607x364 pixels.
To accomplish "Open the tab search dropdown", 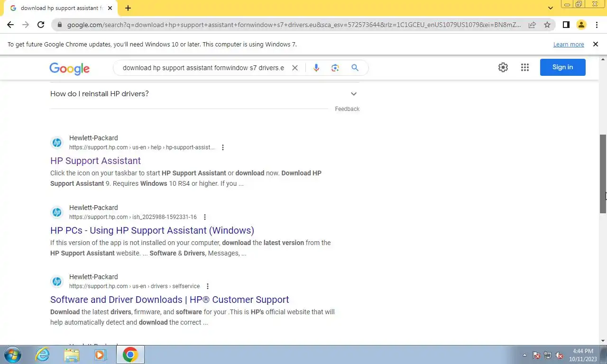I will (x=550, y=8).
